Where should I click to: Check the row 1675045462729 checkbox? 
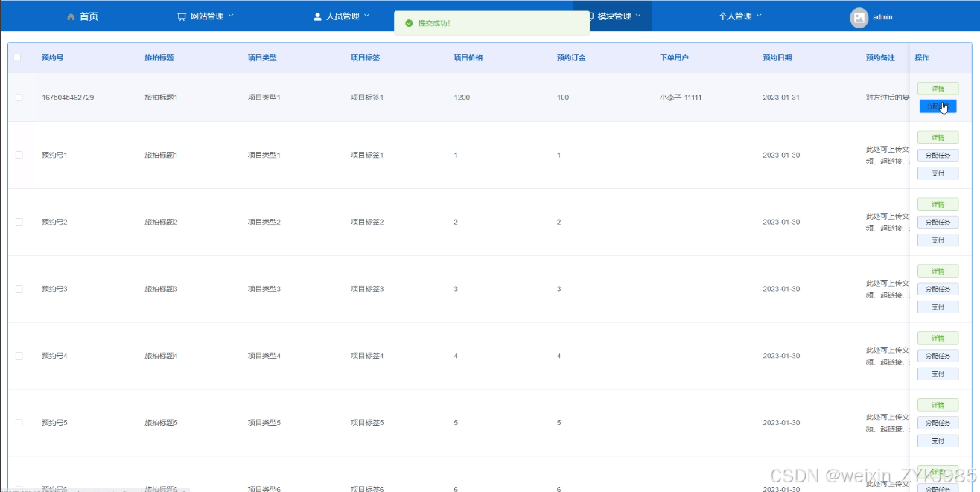pos(19,98)
